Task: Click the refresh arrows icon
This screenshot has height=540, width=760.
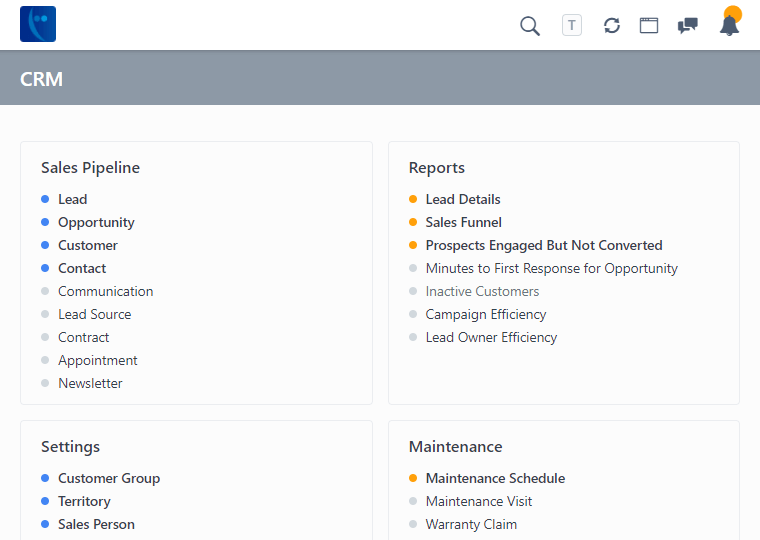Action: (x=612, y=25)
